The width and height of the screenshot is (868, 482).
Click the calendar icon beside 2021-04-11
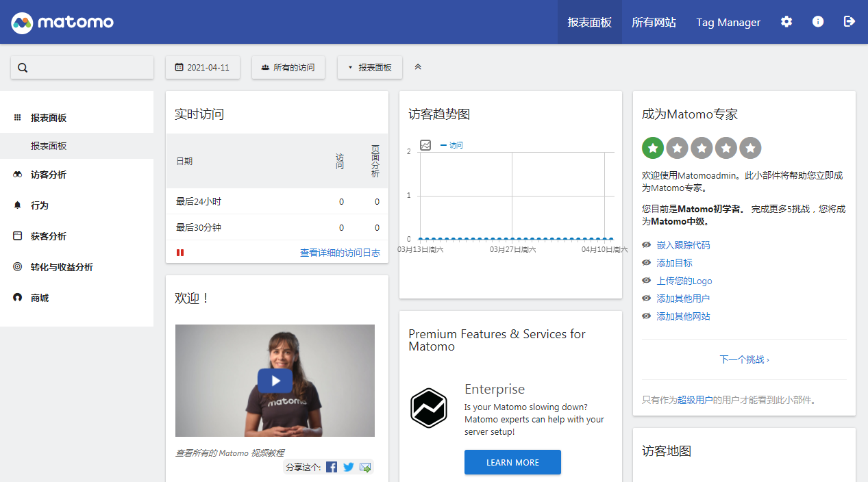click(179, 68)
